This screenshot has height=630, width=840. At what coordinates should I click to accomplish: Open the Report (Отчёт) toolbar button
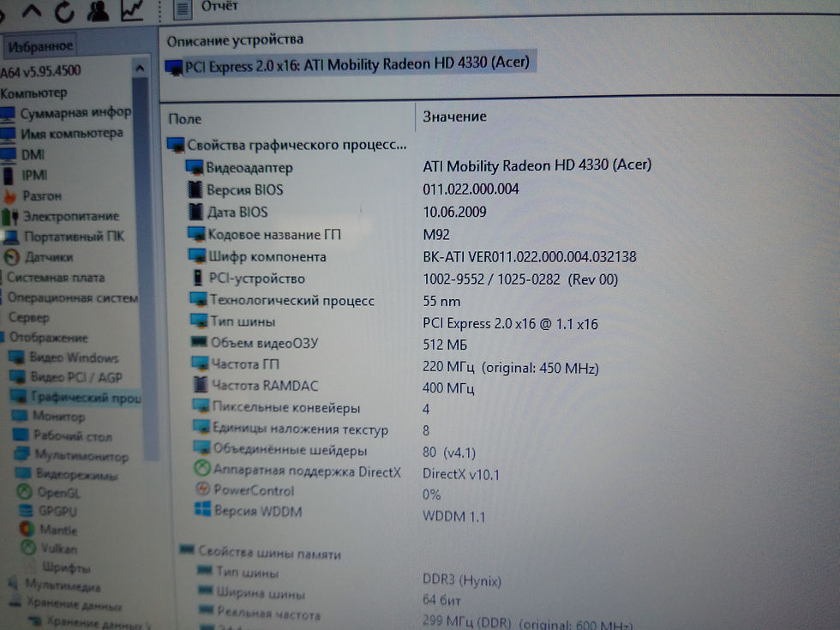(206, 8)
